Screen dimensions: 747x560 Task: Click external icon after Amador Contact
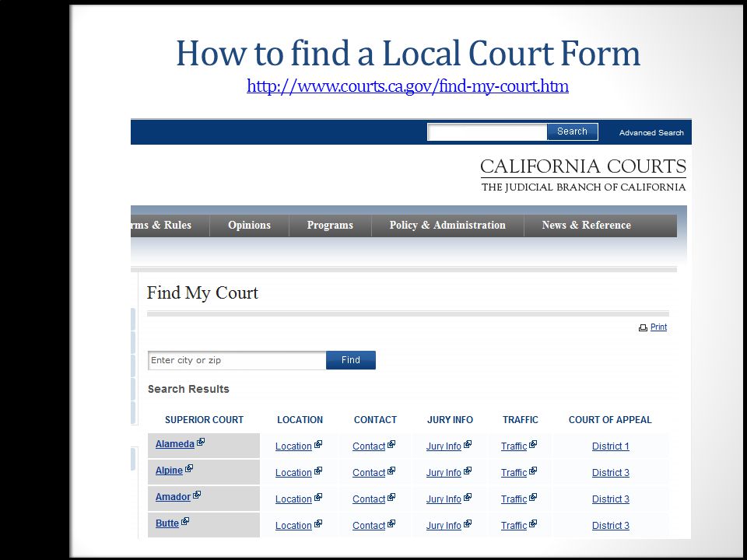pos(391,497)
